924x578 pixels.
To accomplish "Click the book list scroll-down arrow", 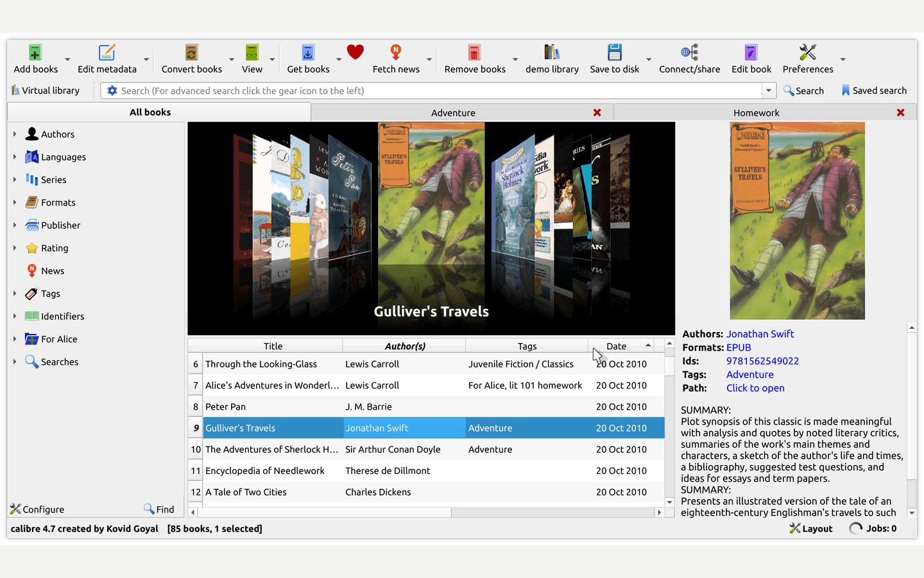I will click(x=669, y=502).
